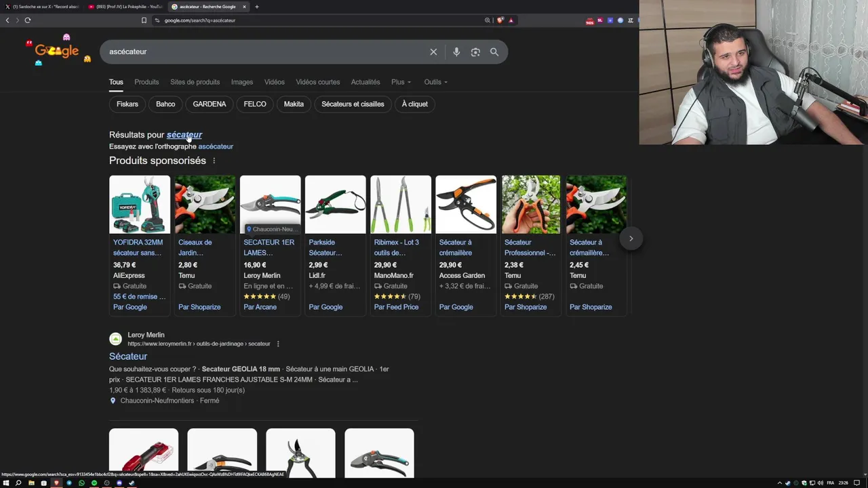Show hidden system tray icons chevron
Screen dimensions: 868x488
pyautogui.click(x=780, y=483)
